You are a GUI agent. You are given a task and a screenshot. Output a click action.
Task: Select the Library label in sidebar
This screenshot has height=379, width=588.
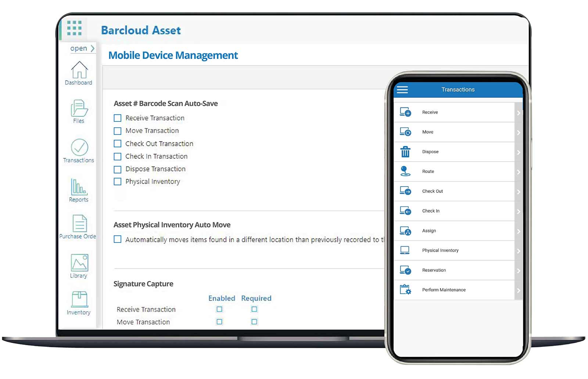coord(79,276)
